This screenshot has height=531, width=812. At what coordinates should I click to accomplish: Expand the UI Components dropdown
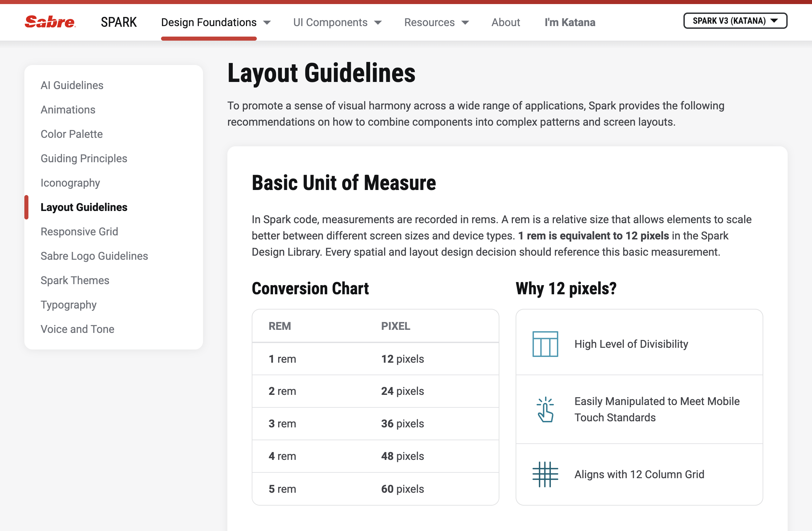point(330,22)
